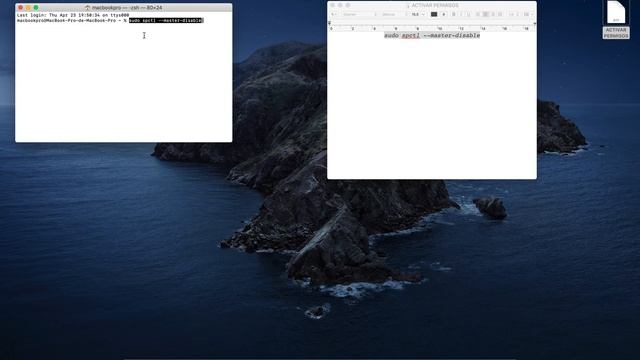Toggle underline in the TextEdit toolbar

tap(469, 14)
